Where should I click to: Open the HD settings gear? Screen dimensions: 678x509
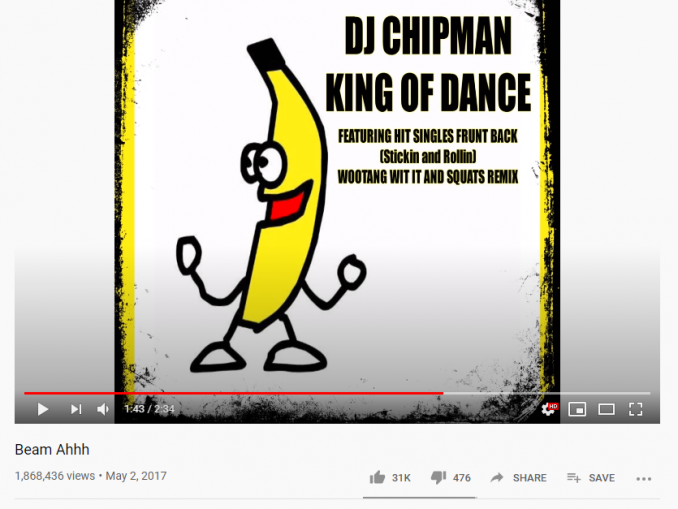tap(549, 409)
